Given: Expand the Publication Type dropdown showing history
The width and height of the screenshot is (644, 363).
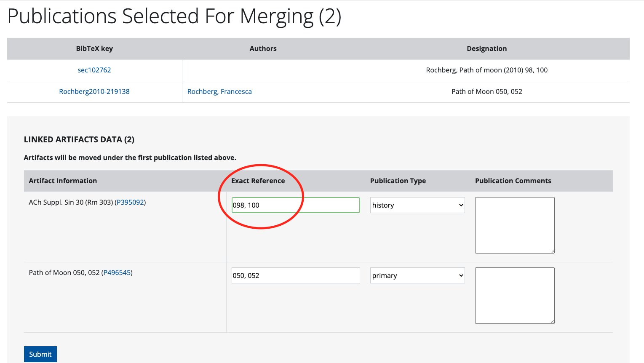Looking at the screenshot, I should pos(417,205).
